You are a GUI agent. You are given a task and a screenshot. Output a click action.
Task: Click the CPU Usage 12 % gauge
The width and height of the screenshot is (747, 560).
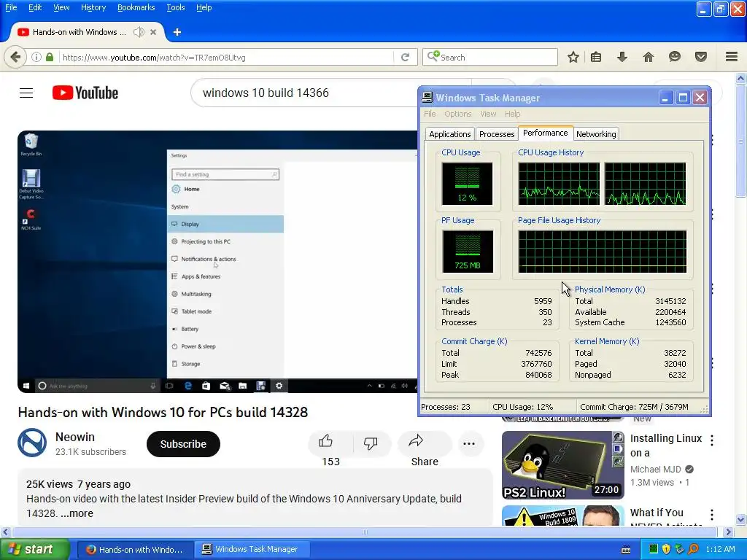click(x=467, y=183)
